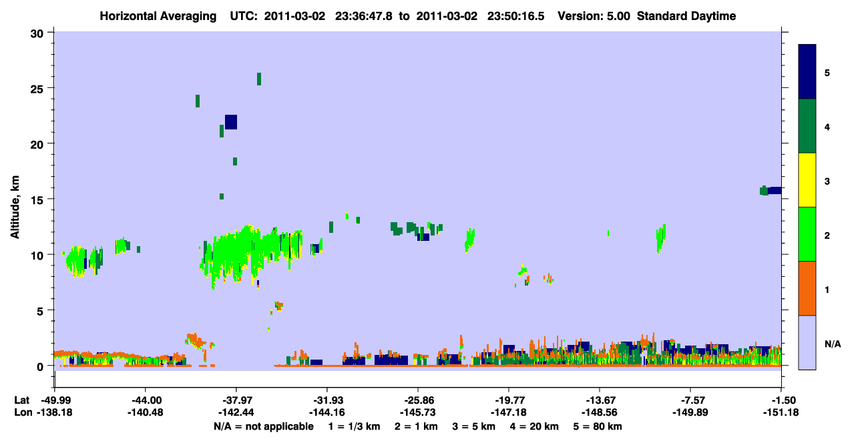Click the '5 = 80 km' legend text
This screenshot has height=445, width=868.
[x=598, y=426]
